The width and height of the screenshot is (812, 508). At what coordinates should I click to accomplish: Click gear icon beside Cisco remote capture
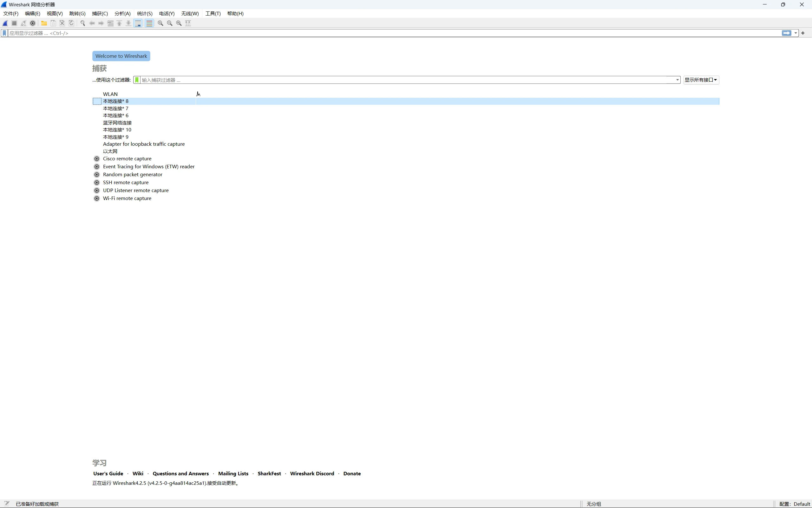97,158
